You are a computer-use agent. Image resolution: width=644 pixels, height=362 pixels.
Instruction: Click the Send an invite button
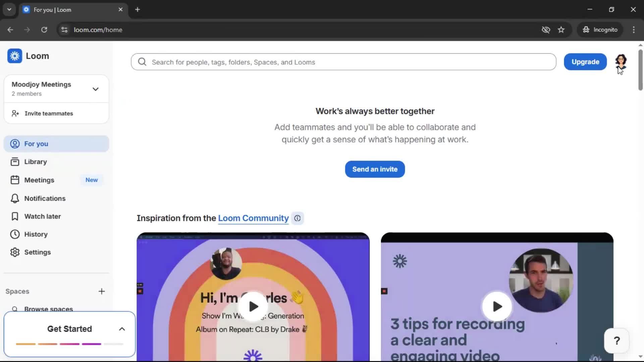374,169
